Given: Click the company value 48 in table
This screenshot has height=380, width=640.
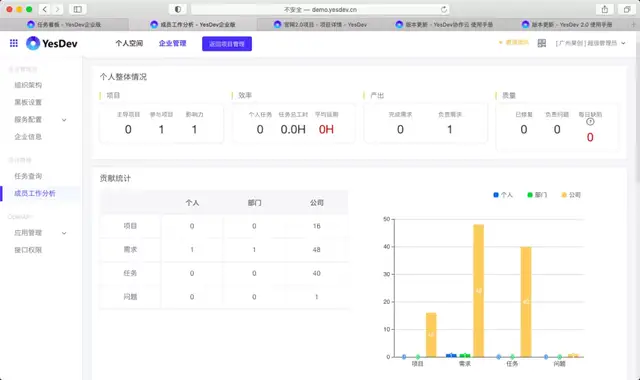Looking at the screenshot, I should click(317, 249).
